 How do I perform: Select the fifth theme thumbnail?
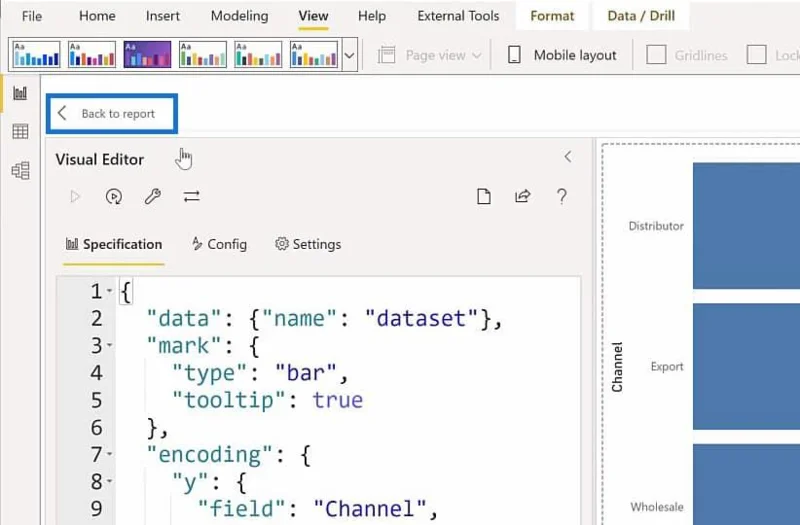point(258,55)
